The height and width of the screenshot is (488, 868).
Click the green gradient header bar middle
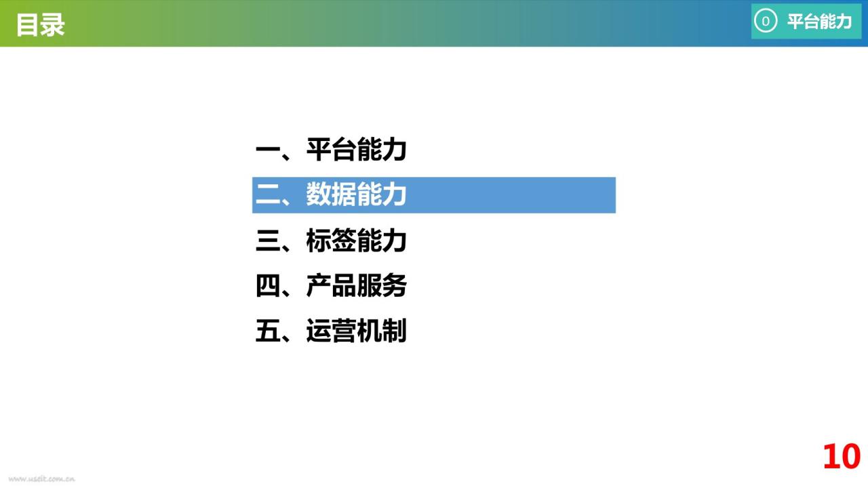click(407, 23)
